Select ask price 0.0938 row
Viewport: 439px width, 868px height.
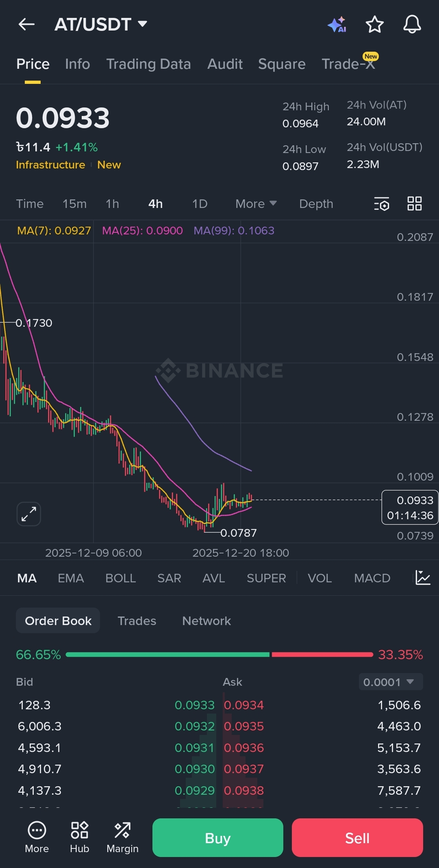[x=244, y=790]
